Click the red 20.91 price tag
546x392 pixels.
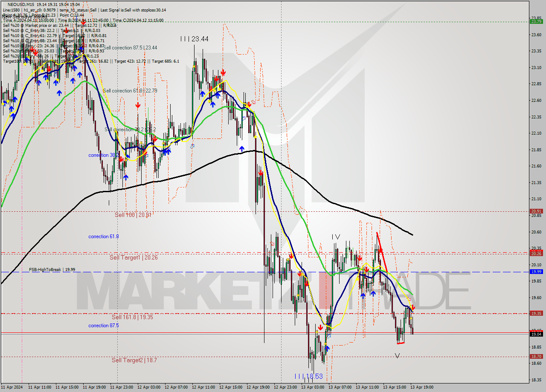(536, 211)
